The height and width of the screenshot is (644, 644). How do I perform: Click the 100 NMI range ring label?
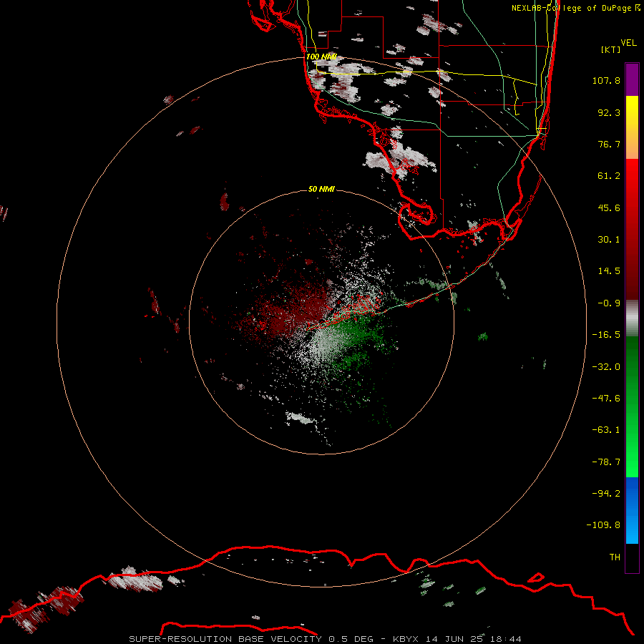point(321,57)
